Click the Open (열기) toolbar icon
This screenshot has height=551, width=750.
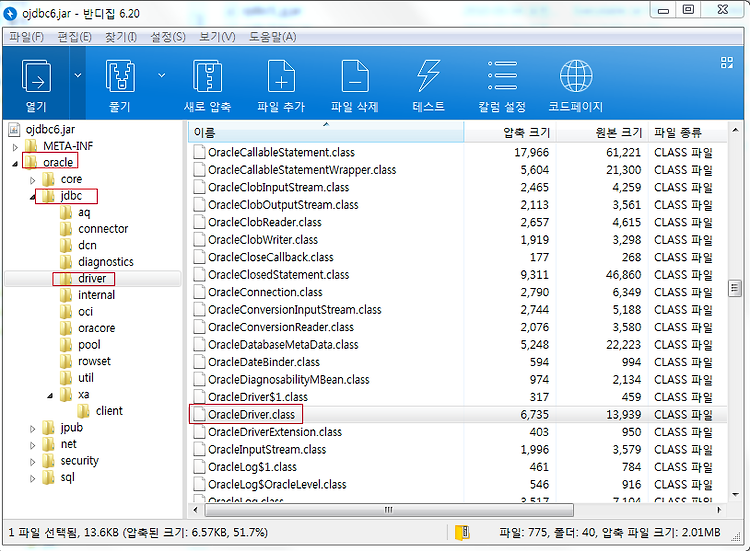(x=36, y=76)
